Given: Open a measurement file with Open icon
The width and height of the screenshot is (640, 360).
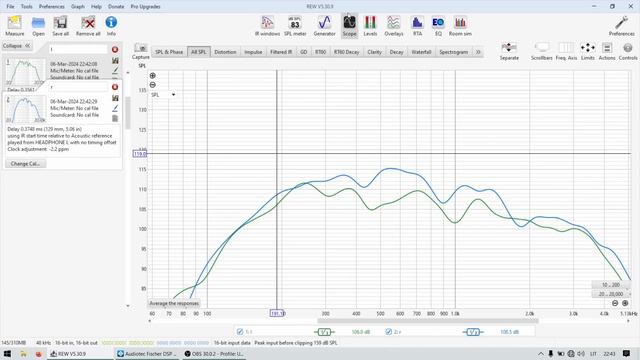Looking at the screenshot, I should (x=38, y=26).
